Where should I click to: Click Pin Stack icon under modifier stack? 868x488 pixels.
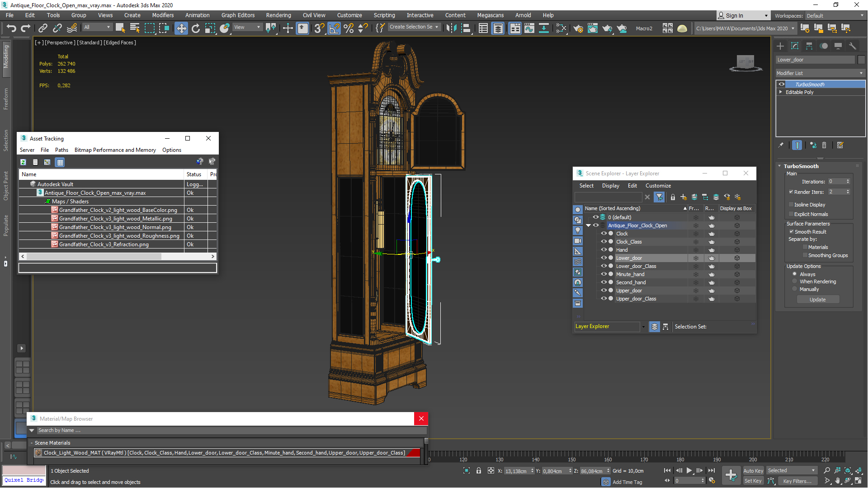781,145
